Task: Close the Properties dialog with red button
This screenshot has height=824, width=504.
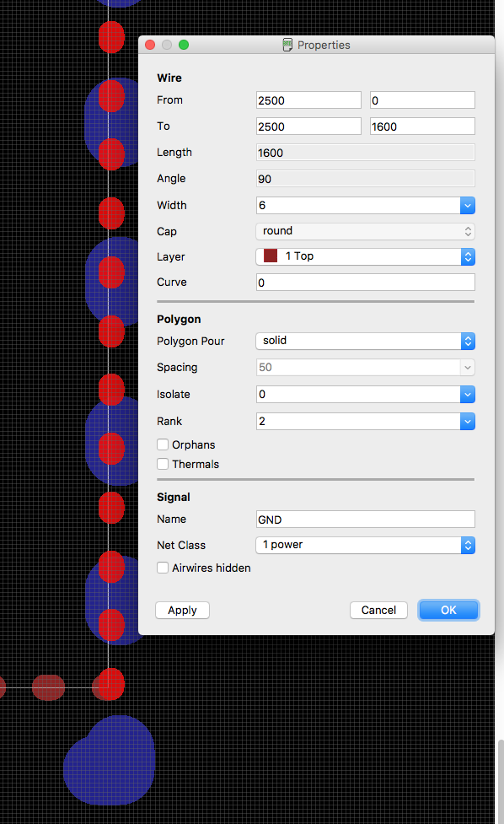Action: [150, 45]
